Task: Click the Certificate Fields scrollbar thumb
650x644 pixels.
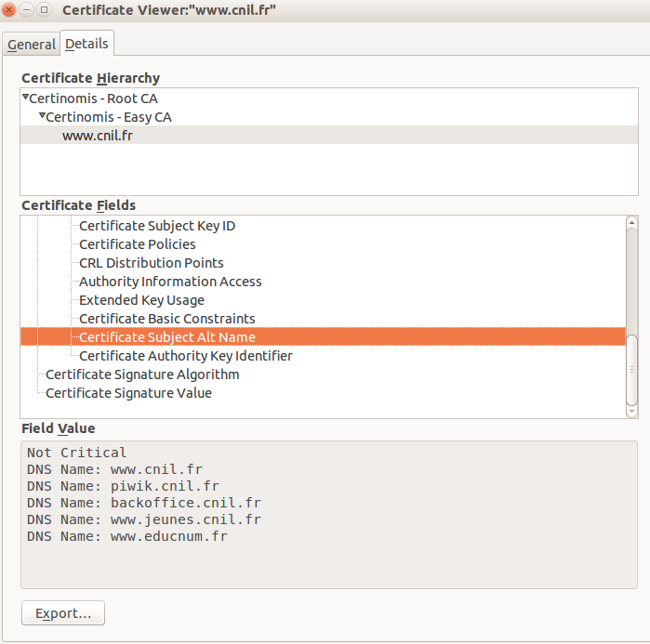Action: (x=631, y=370)
